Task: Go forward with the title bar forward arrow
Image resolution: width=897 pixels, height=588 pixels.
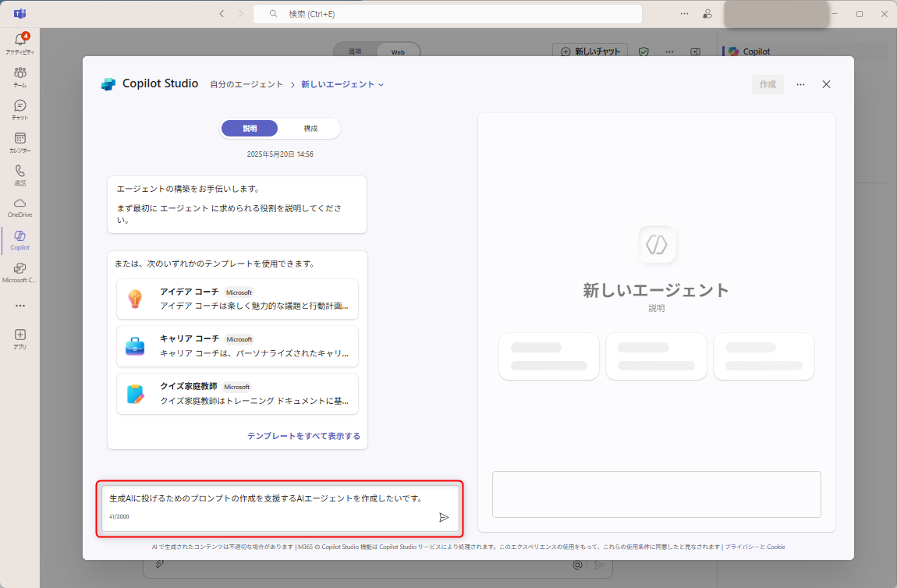Action: coord(241,14)
